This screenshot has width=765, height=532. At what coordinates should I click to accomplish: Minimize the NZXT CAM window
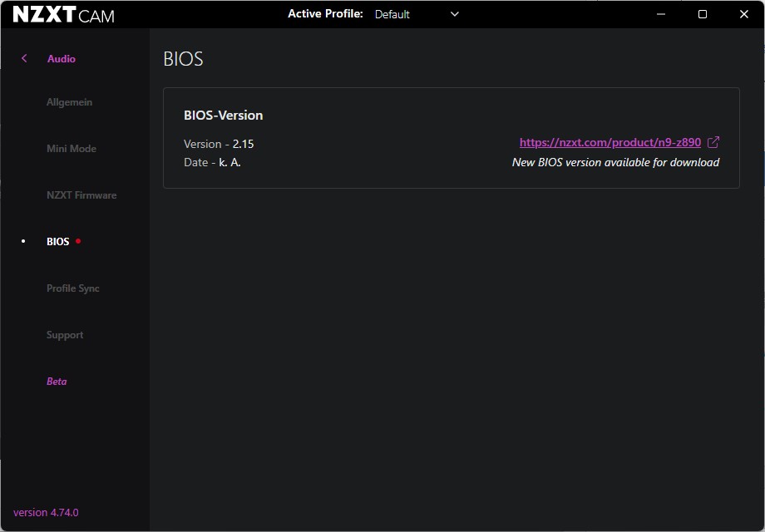(661, 14)
